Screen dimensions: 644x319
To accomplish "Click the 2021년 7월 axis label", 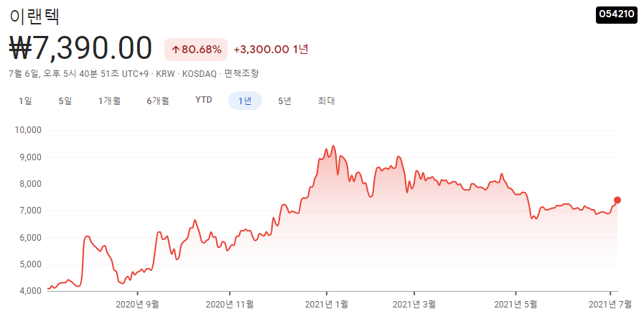I will pyautogui.click(x=610, y=305).
